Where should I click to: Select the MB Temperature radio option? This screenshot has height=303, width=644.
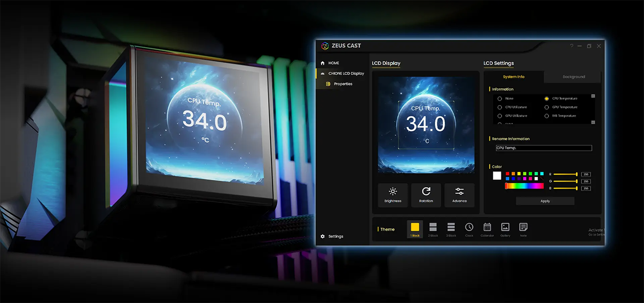pyautogui.click(x=547, y=116)
